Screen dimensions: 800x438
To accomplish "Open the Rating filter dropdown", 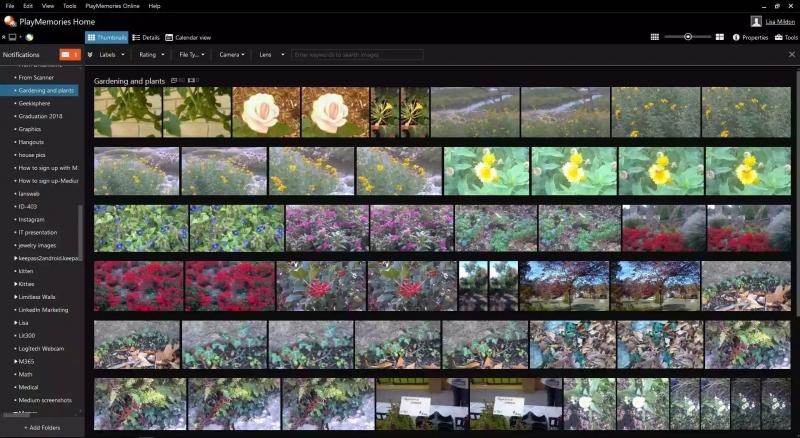I will point(148,54).
